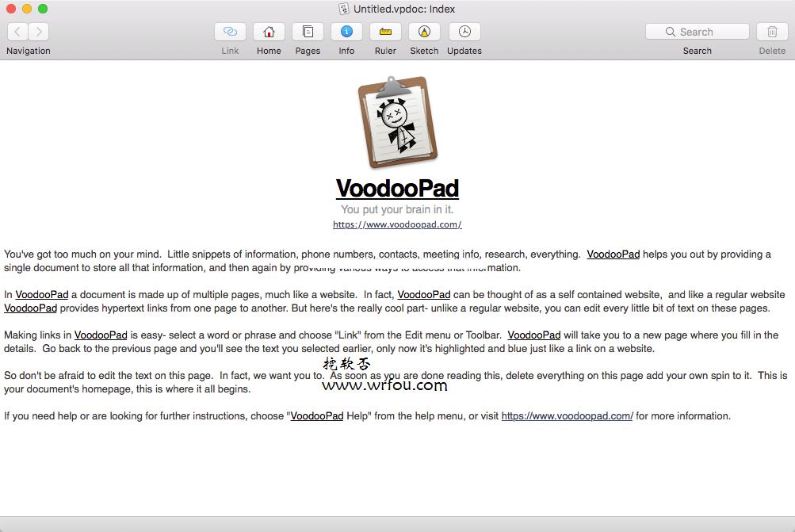Open the large VoodooPad heading link
The width and height of the screenshot is (795, 532).
coord(398,188)
